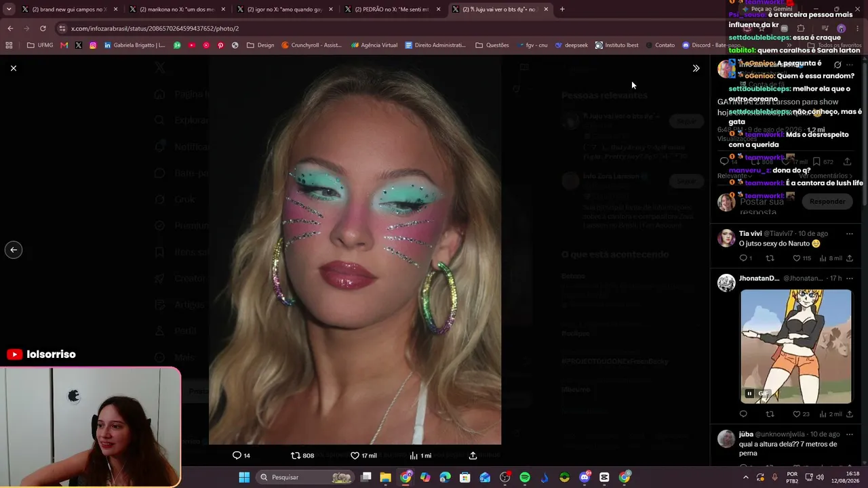
Task: Open the deepseek bookmark
Action: [572, 45]
